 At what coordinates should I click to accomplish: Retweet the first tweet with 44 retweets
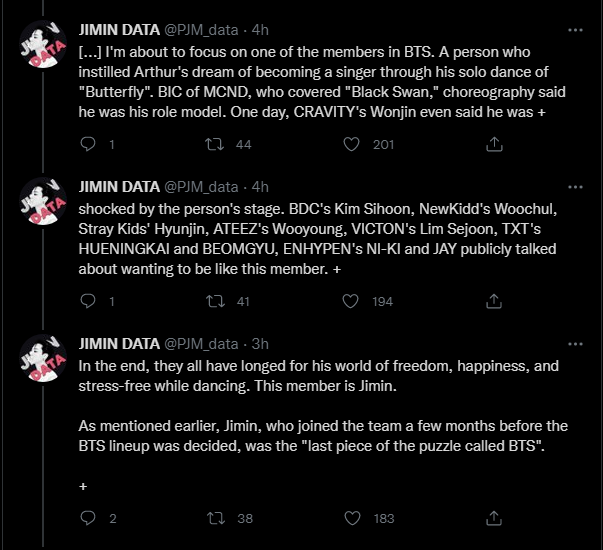click(x=214, y=144)
